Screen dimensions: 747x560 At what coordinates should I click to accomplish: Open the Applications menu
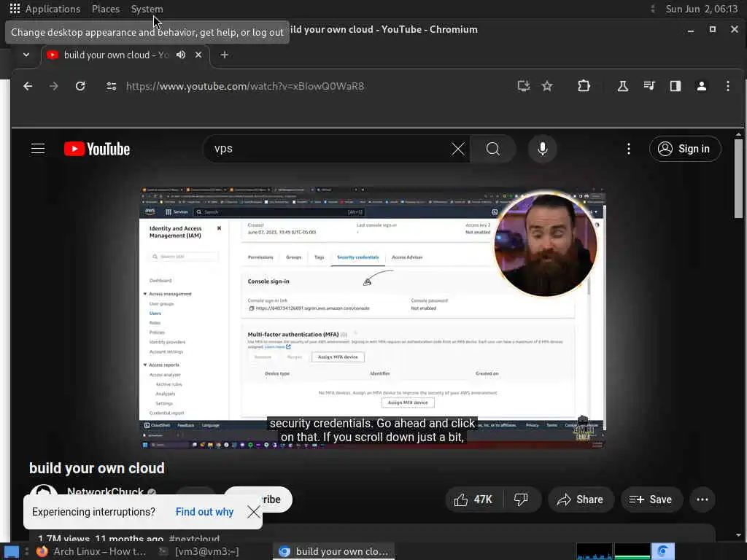point(44,9)
